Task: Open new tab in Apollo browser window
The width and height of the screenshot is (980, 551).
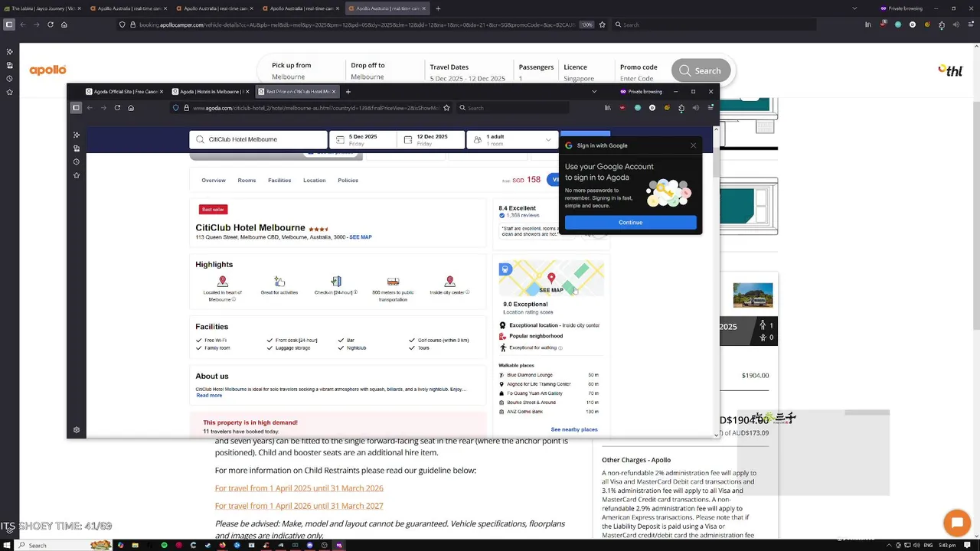Action: [438, 8]
